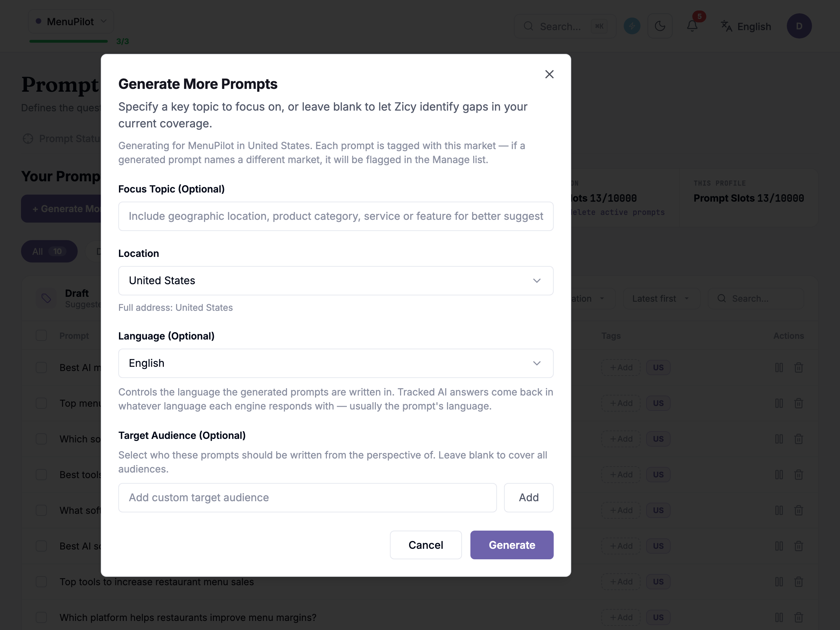Click the Generate button

[x=511, y=545]
